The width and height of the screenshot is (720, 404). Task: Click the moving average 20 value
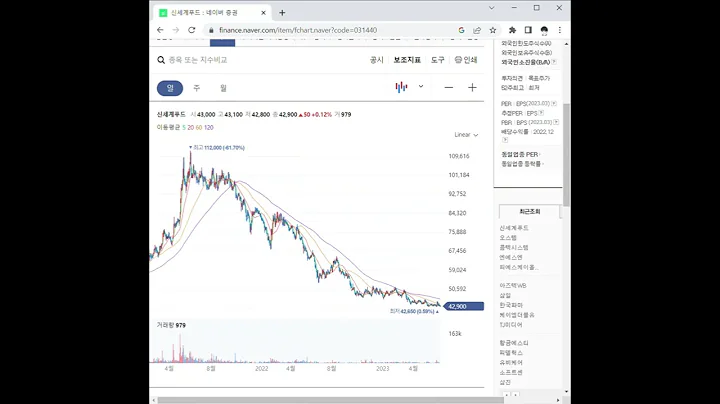[x=191, y=128]
